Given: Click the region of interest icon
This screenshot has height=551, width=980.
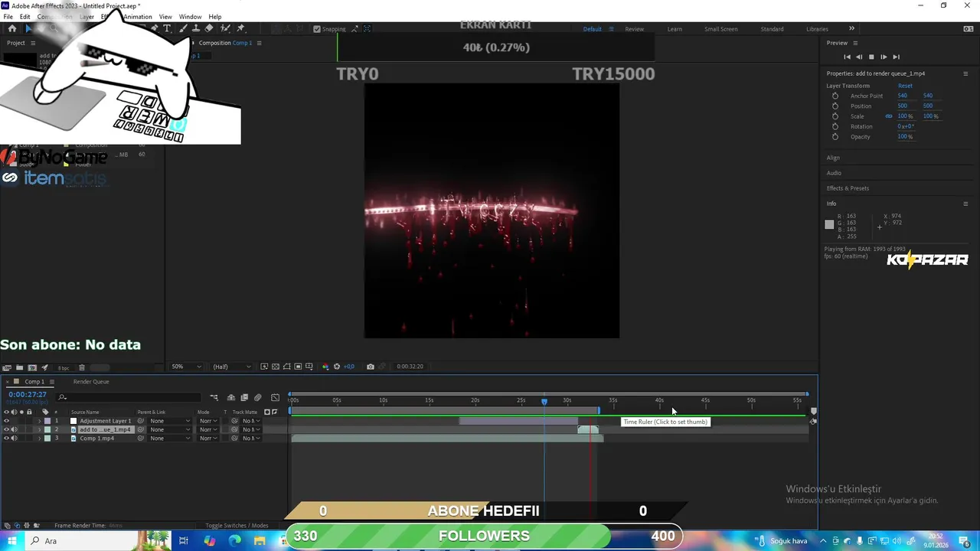Looking at the screenshot, I should pos(298,367).
